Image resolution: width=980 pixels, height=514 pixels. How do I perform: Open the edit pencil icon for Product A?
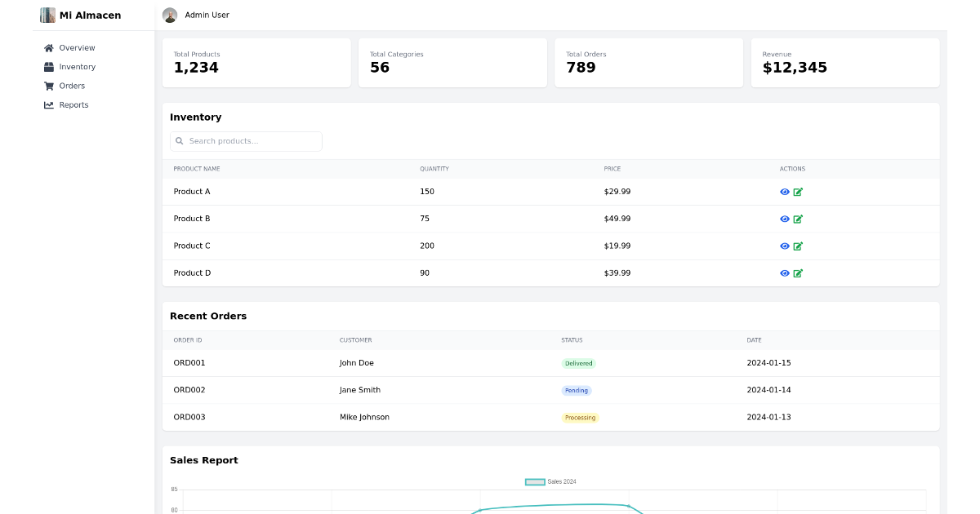pos(798,192)
